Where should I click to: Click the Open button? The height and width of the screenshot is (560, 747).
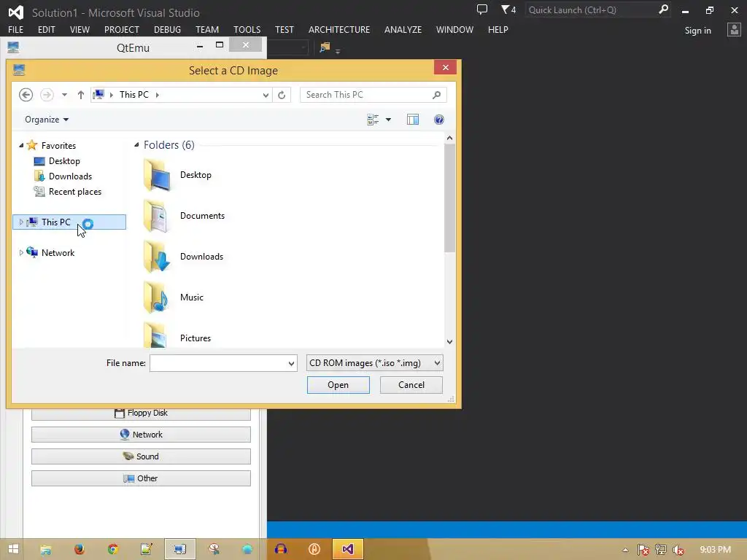tap(338, 385)
